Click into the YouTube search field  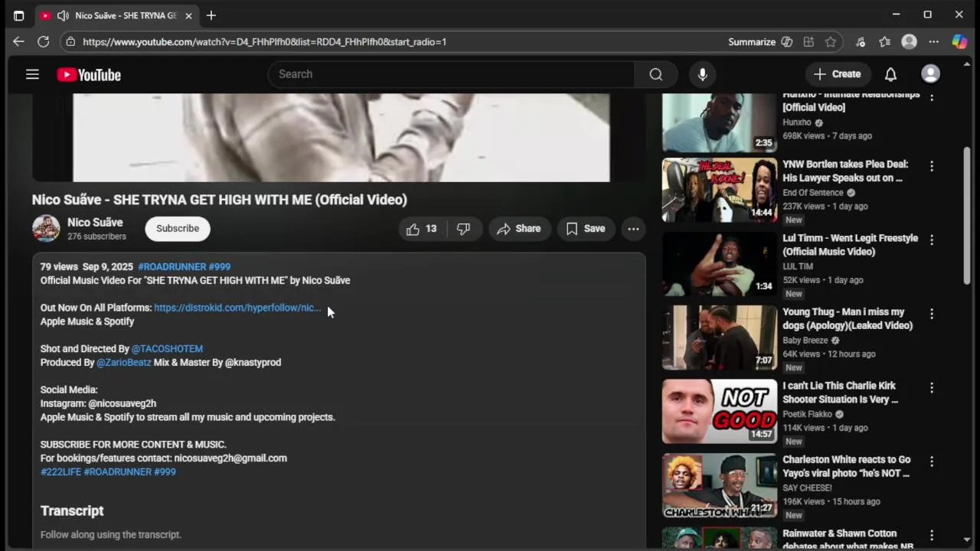(x=452, y=74)
